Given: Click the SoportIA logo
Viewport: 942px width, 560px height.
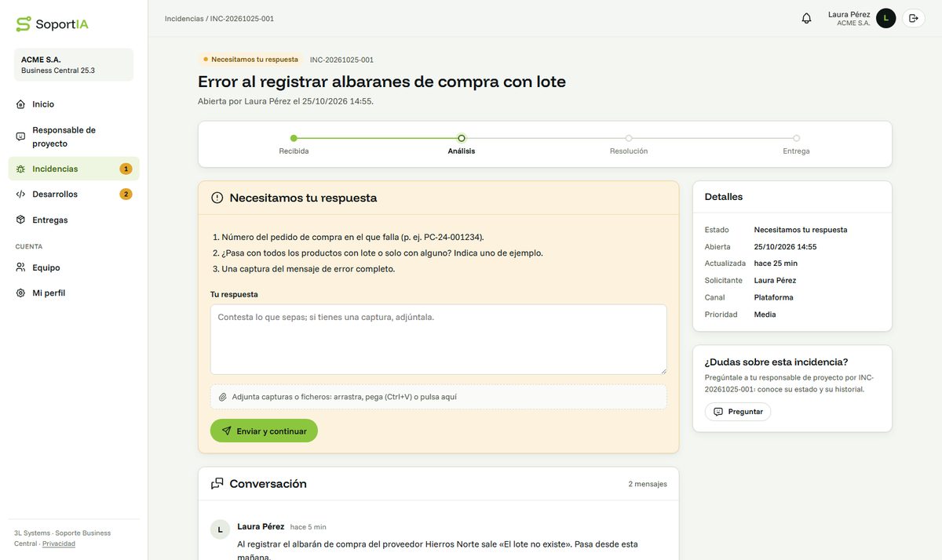Looking at the screenshot, I should (52, 24).
